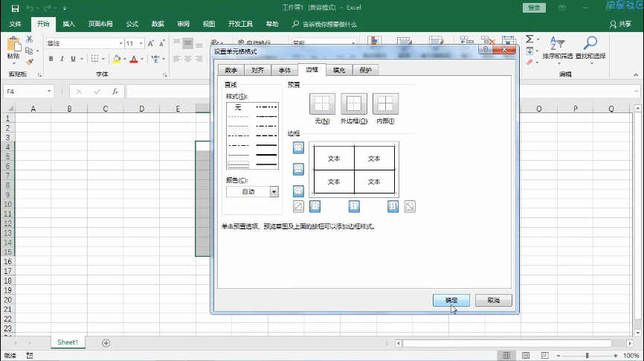
Task: Click the 确定 button
Action: (451, 300)
